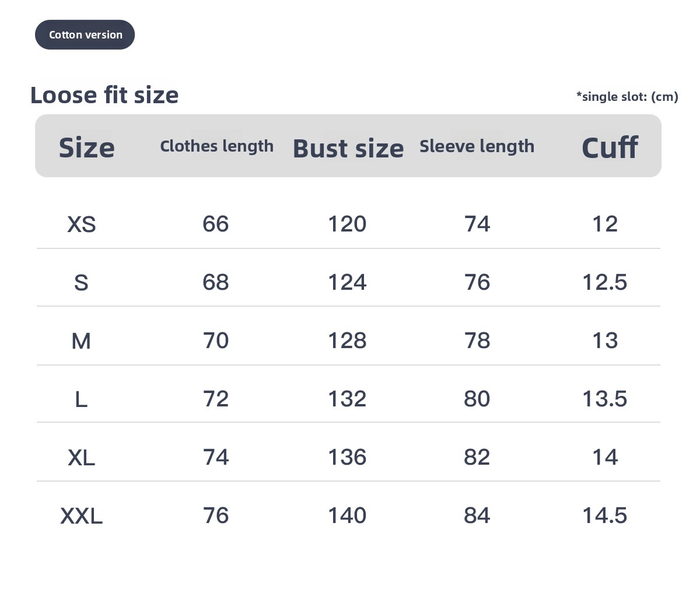Select the XL size row label
This screenshot has width=700, height=614.
click(82, 458)
